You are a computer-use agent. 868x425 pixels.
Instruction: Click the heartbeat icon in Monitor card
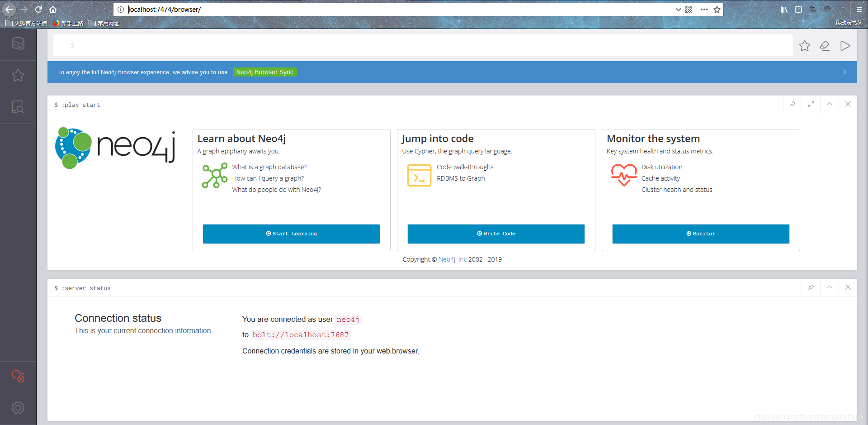click(x=624, y=175)
